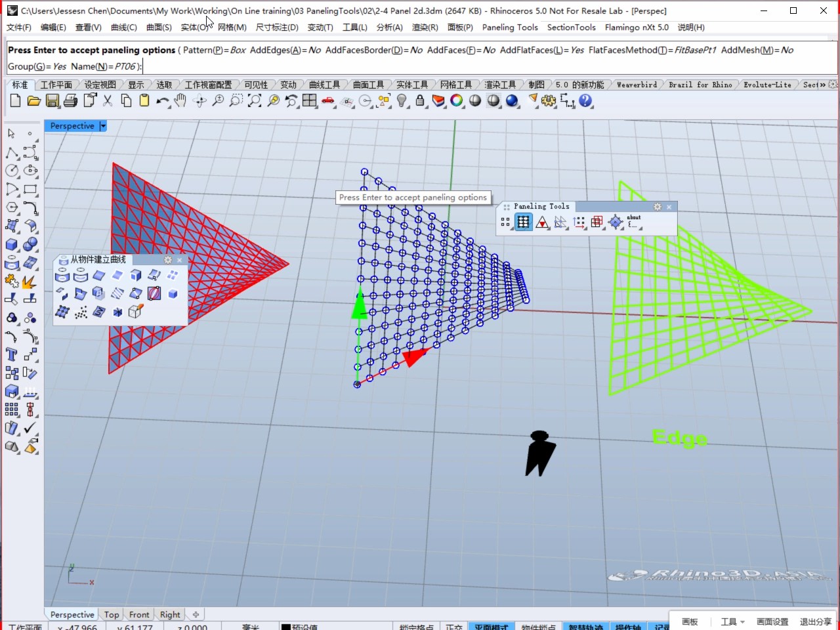Switch to the Front viewport tab
The width and height of the screenshot is (840, 630).
coord(139,615)
